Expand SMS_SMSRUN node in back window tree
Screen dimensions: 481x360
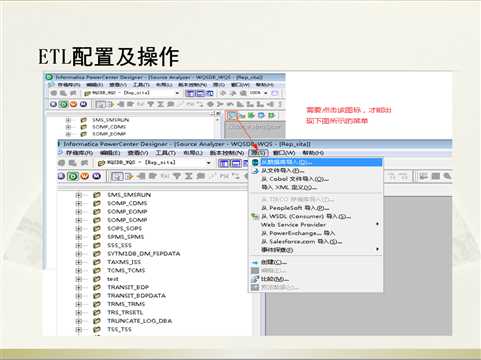[68, 120]
